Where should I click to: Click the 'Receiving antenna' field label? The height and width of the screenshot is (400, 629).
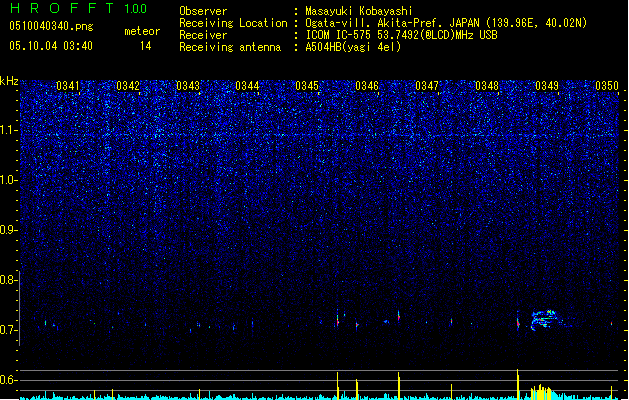(x=230, y=47)
